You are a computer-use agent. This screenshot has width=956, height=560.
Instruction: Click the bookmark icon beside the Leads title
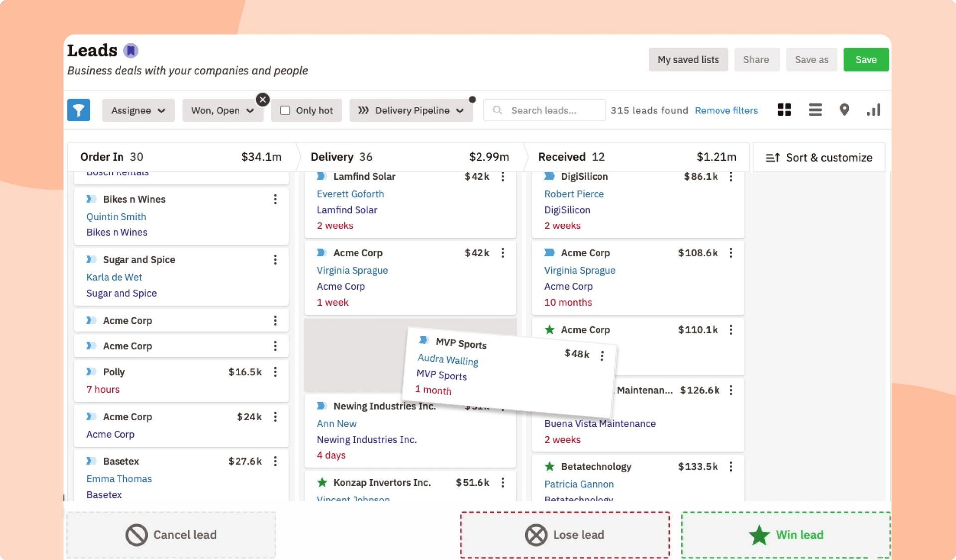(x=130, y=50)
